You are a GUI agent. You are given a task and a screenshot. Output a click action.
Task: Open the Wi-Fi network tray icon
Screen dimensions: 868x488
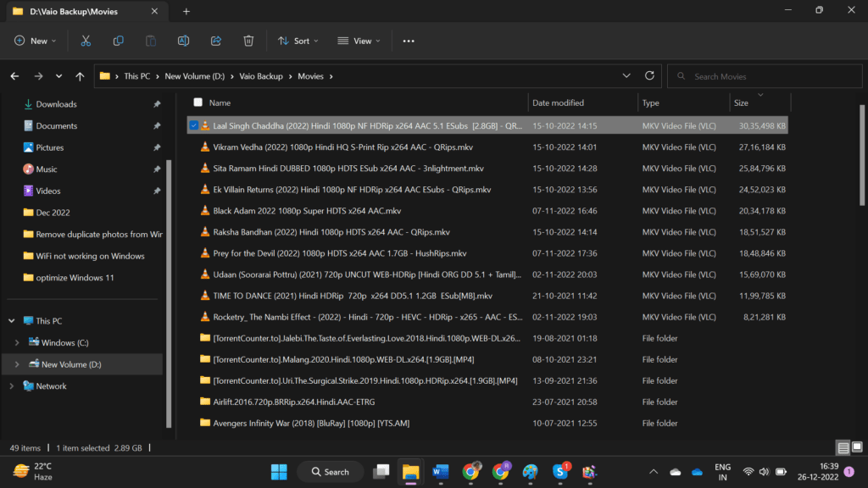pos(748,472)
